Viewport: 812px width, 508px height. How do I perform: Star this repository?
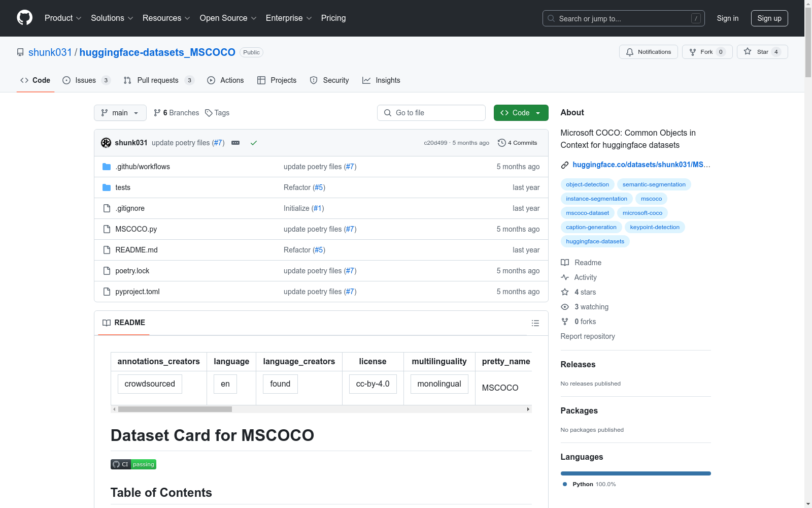762,52
